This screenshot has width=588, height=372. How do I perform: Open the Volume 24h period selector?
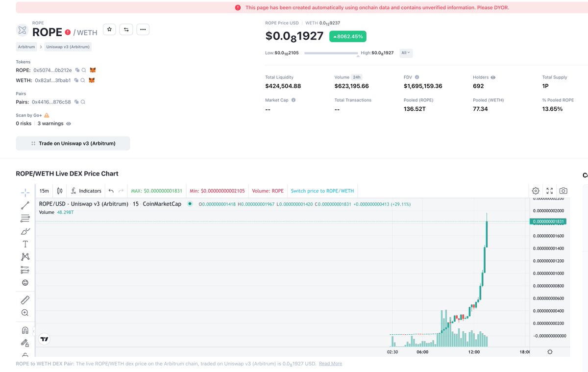pos(357,77)
